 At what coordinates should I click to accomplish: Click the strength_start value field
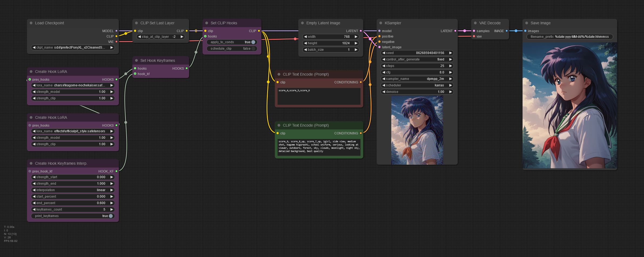73,177
